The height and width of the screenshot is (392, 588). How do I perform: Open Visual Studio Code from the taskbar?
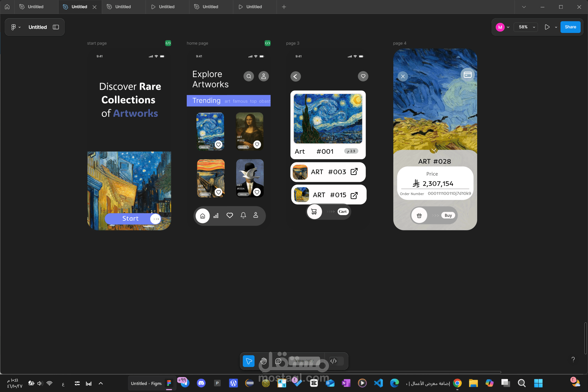378,383
